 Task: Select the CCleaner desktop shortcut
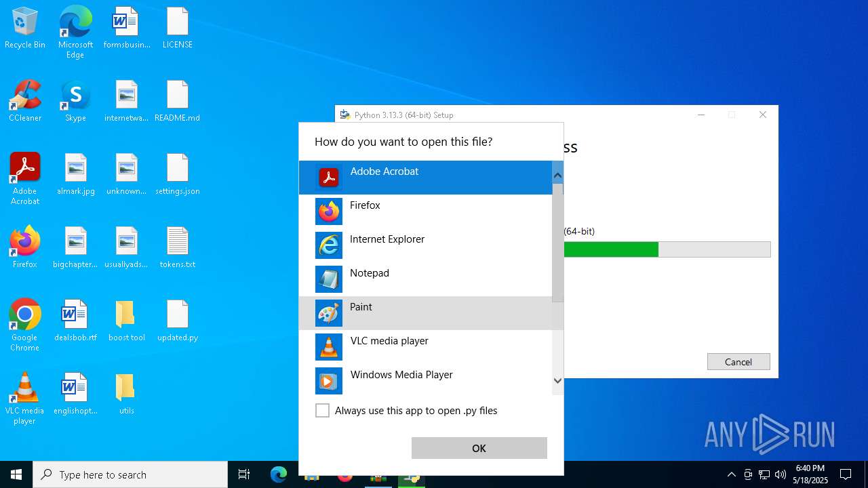pos(25,102)
